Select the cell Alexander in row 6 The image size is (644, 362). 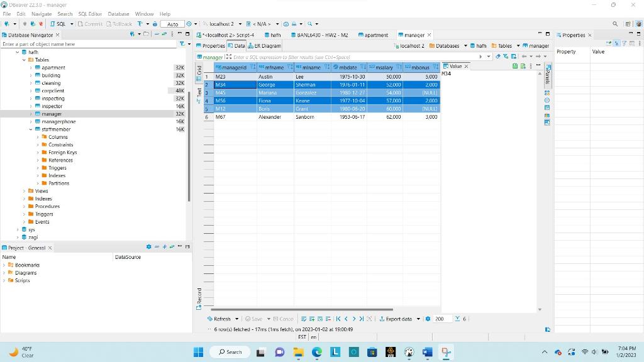pos(275,117)
